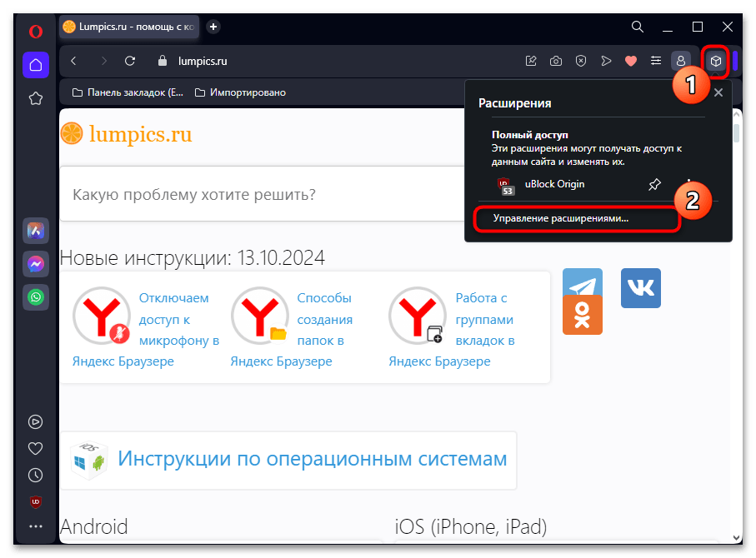Focus the Какую проблему хотите решить search field
756x558 pixels.
(263, 195)
